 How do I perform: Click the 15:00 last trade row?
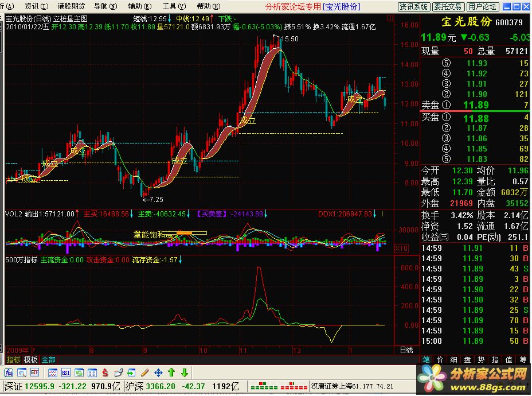click(x=475, y=341)
